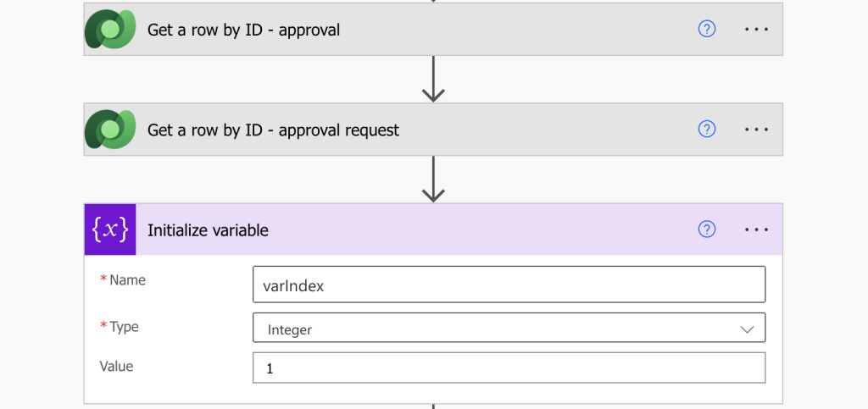Open the Initialize variable ellipsis menu

tap(756, 229)
